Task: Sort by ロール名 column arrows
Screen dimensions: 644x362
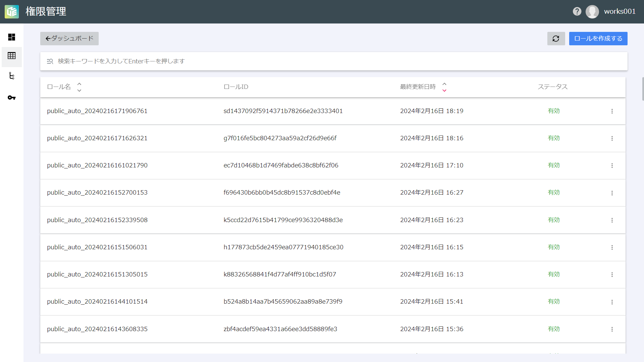Action: point(79,87)
